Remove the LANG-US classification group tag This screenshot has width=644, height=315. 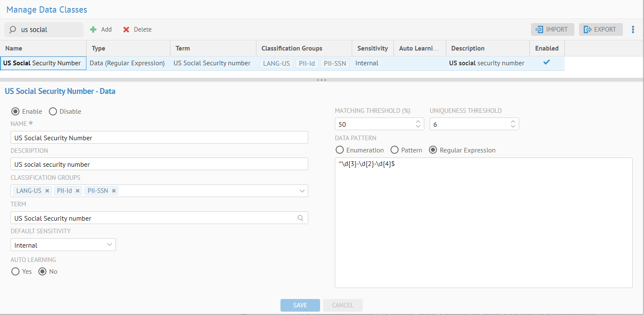click(47, 191)
